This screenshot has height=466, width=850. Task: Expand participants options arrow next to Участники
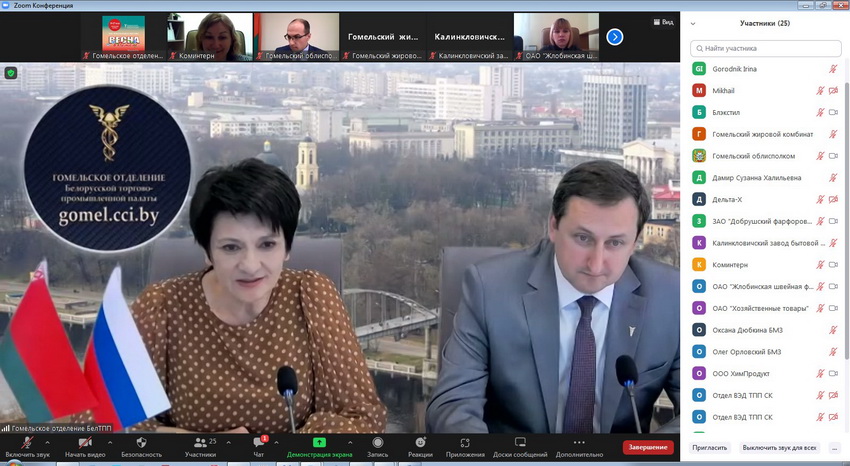tap(228, 442)
